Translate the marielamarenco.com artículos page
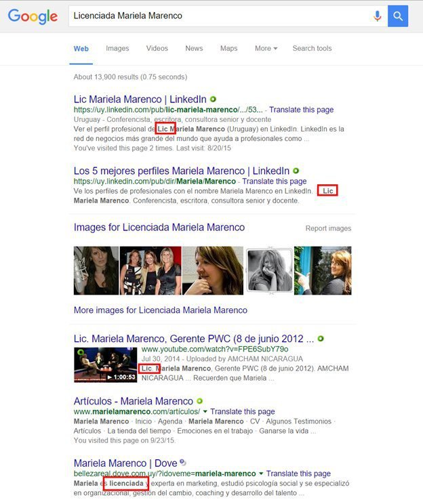 (243, 412)
